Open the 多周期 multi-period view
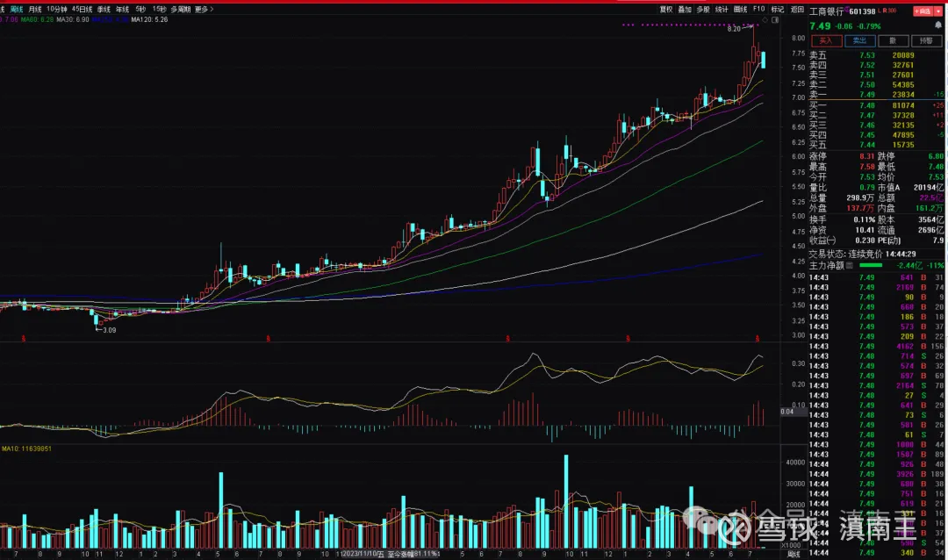The width and height of the screenshot is (948, 560). [180, 9]
